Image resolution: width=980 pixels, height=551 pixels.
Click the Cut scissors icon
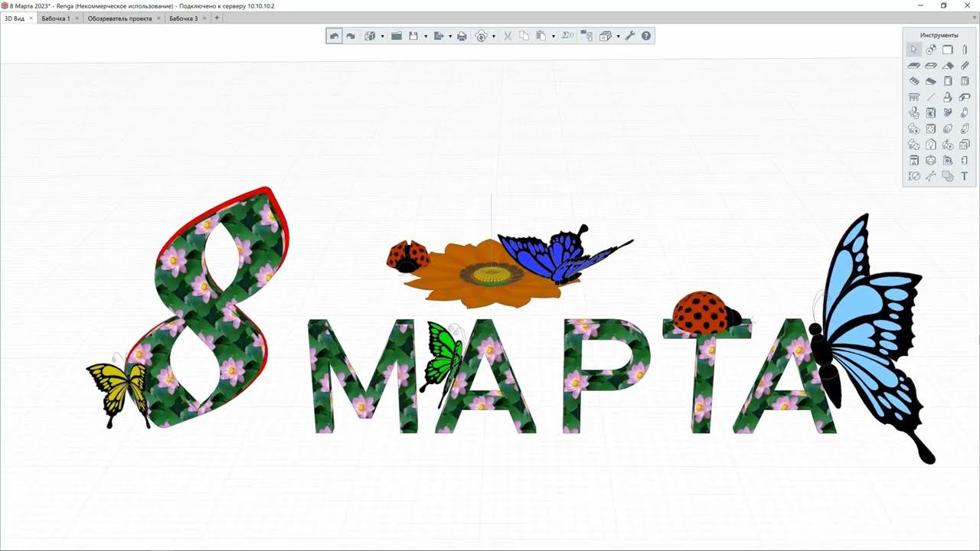coord(507,36)
